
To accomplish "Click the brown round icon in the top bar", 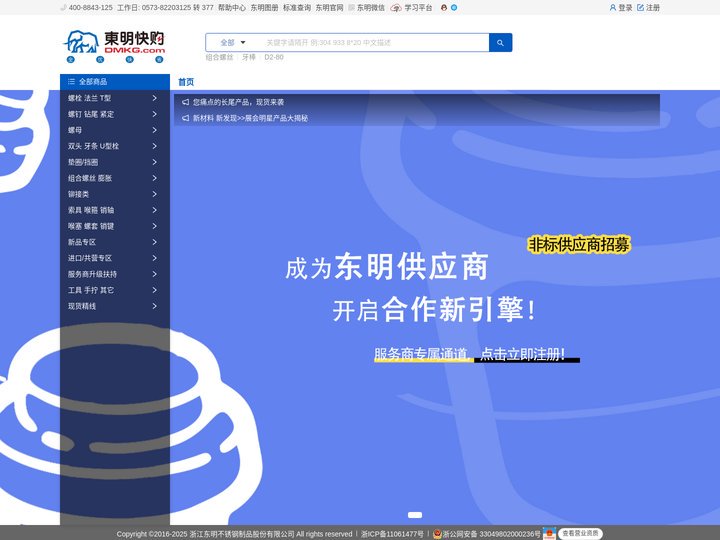I will [x=444, y=8].
